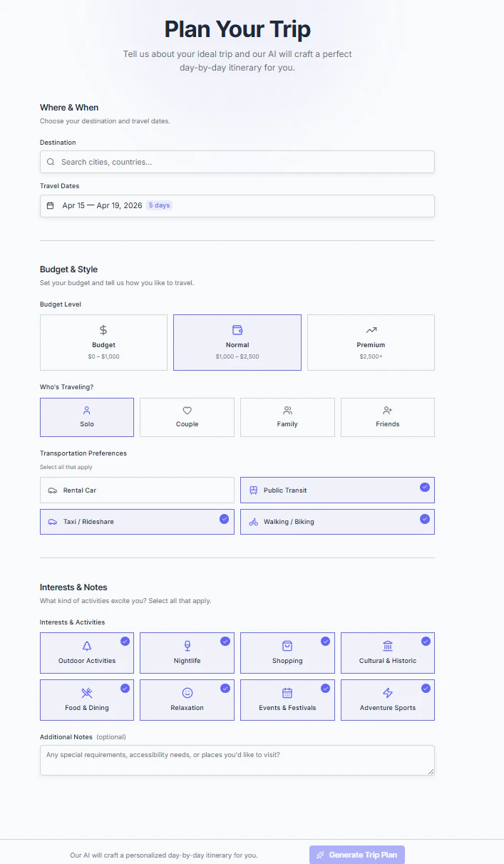Screen dimensions: 504x864
Task: Click the add-person icon on Friends option
Action: click(387, 411)
